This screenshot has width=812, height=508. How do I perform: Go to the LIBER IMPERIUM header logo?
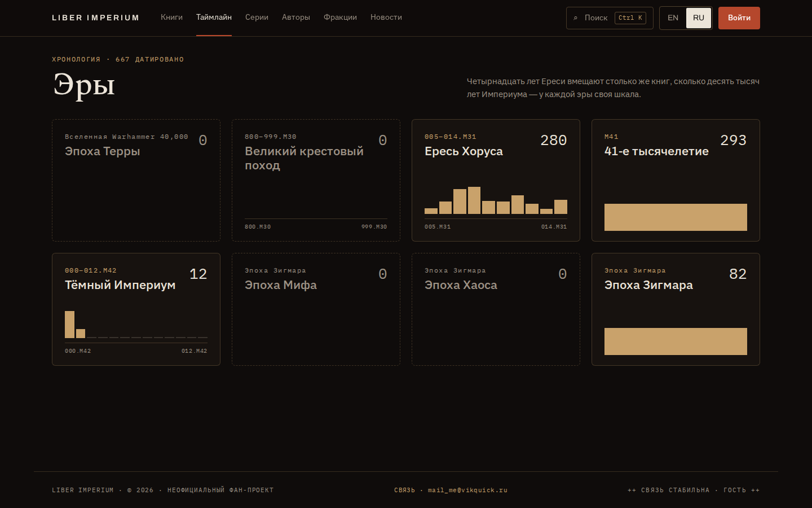[96, 18]
